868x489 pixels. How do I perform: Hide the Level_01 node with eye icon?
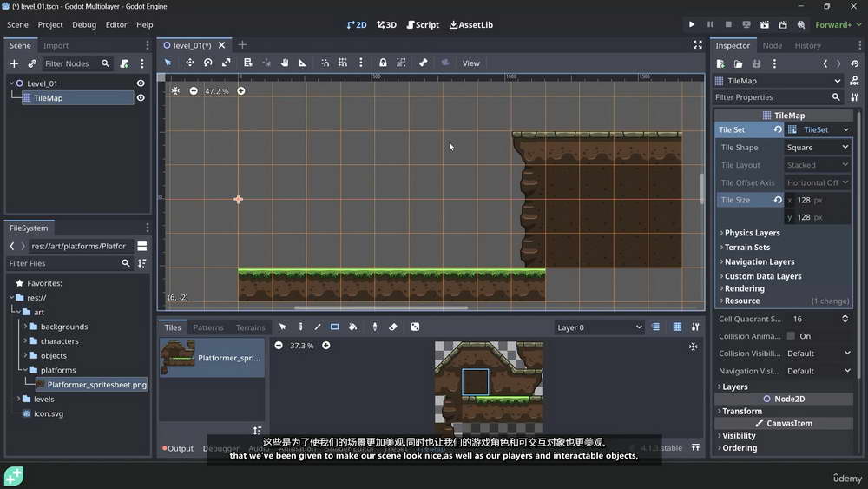point(141,83)
